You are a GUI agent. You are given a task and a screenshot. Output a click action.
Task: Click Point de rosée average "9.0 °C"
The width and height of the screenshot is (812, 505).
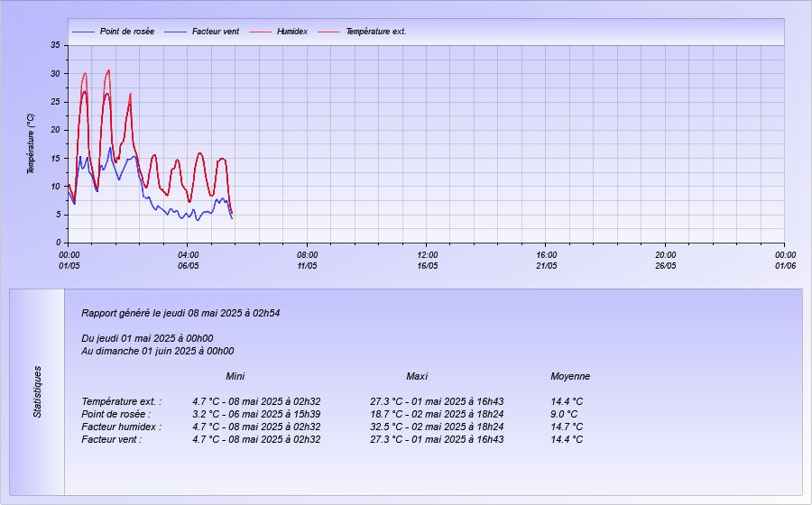point(564,414)
